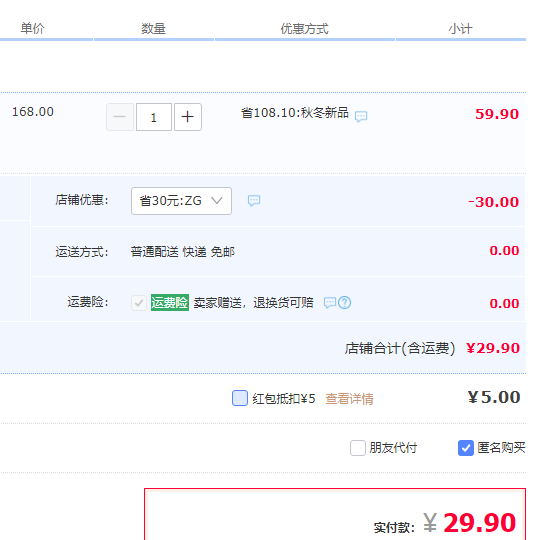Click the 优惠方式 column header
Viewport: 551px width, 540px height.
304,28
